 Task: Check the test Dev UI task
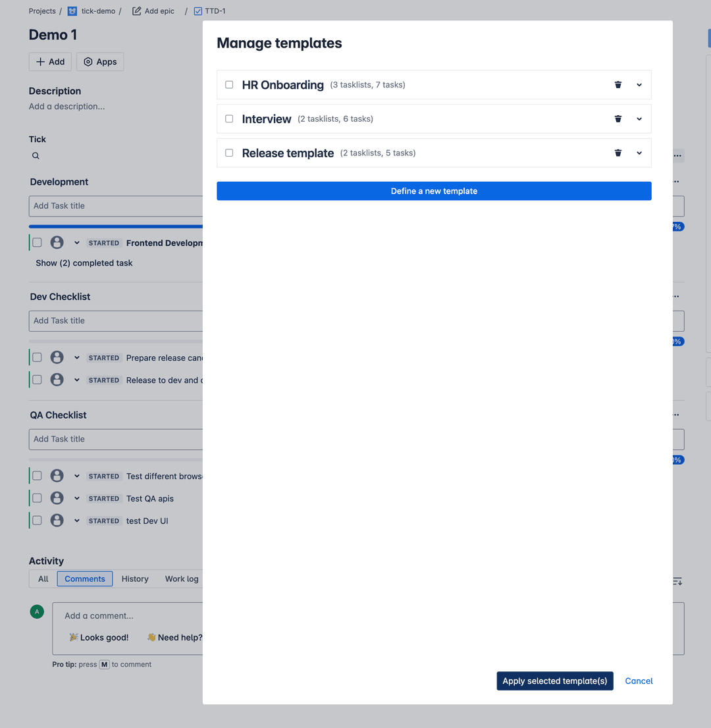pos(37,521)
